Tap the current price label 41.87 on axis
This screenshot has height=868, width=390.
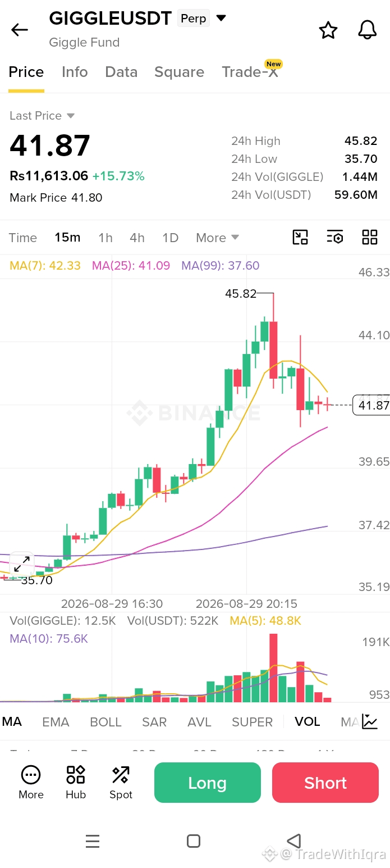(x=371, y=405)
